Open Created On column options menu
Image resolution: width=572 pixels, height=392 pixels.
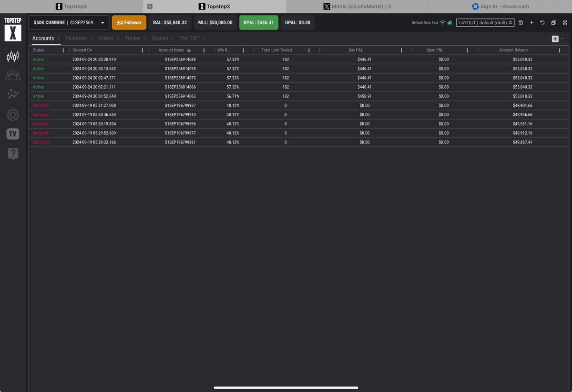143,50
